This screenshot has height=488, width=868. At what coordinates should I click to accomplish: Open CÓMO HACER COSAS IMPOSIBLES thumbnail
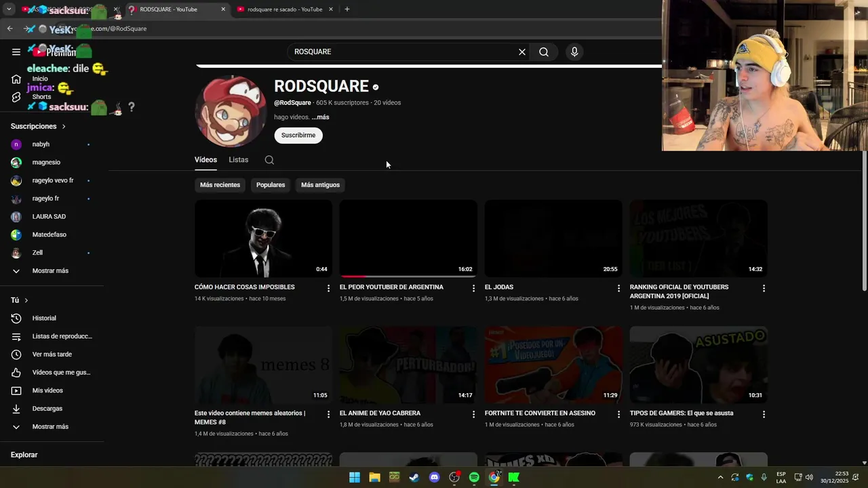263,238
